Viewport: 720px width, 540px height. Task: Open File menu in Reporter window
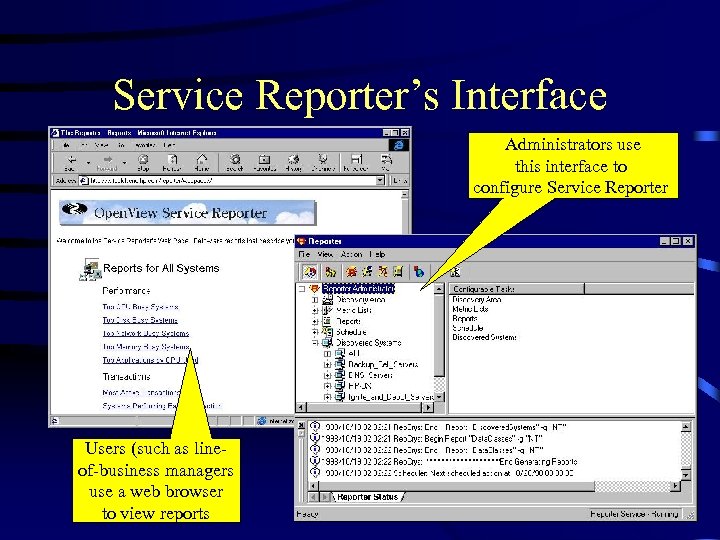click(304, 254)
